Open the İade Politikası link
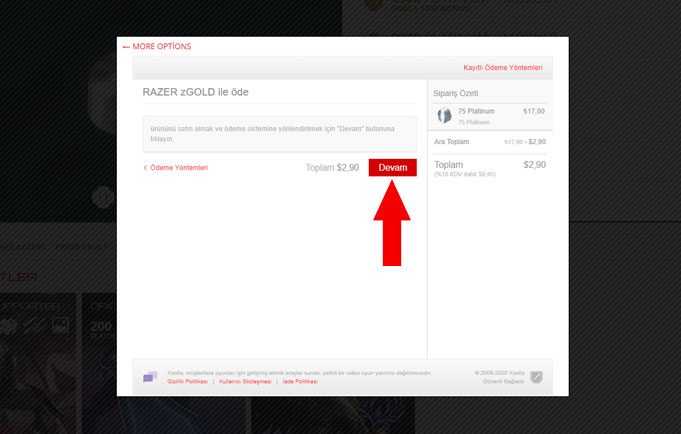Image resolution: width=681 pixels, height=434 pixels. pos(300,381)
